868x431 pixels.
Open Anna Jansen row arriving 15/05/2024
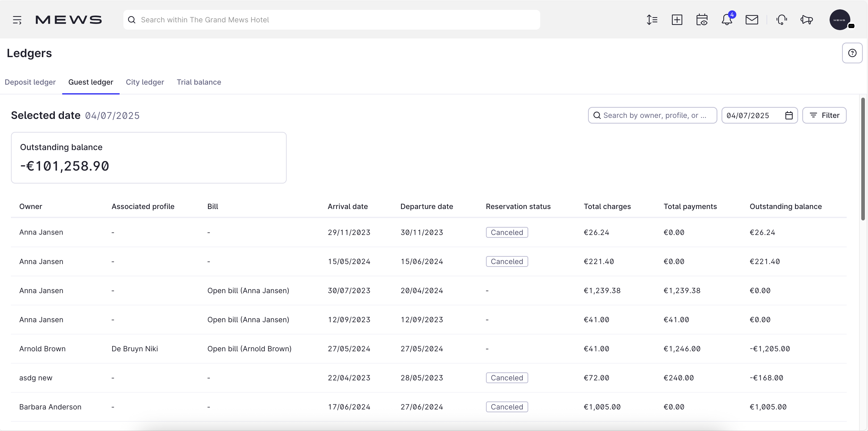[429, 262]
